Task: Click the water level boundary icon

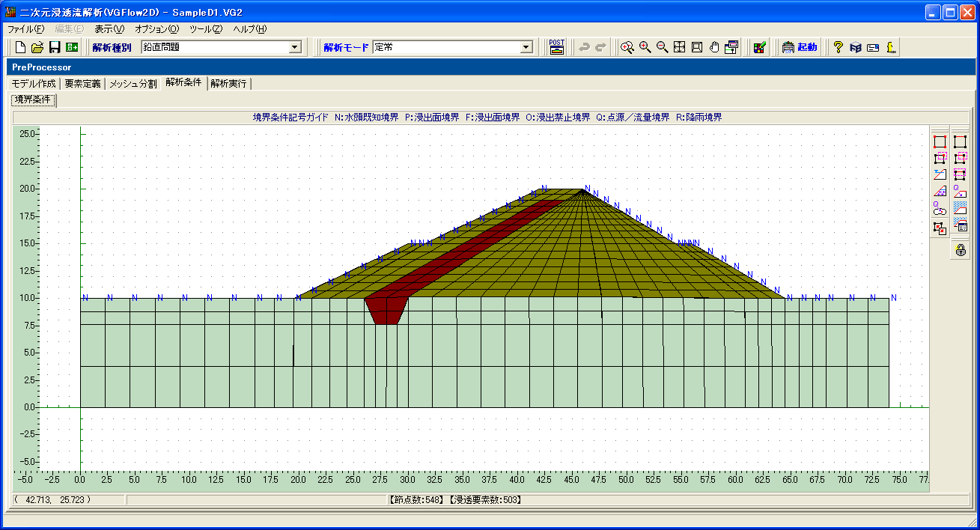Action: click(x=940, y=175)
